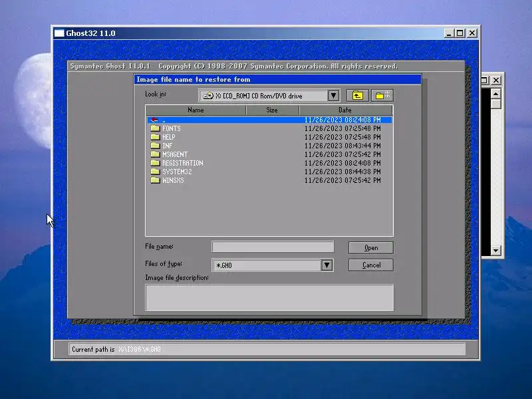Click the Ghost32 title bar window icon

59,33
